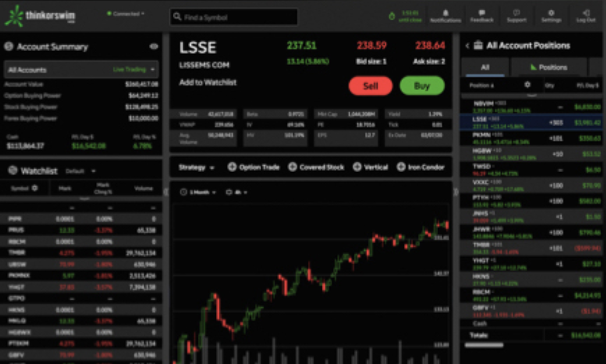Click the Find a Symbol search field
The image size is (606, 364).
233,17
